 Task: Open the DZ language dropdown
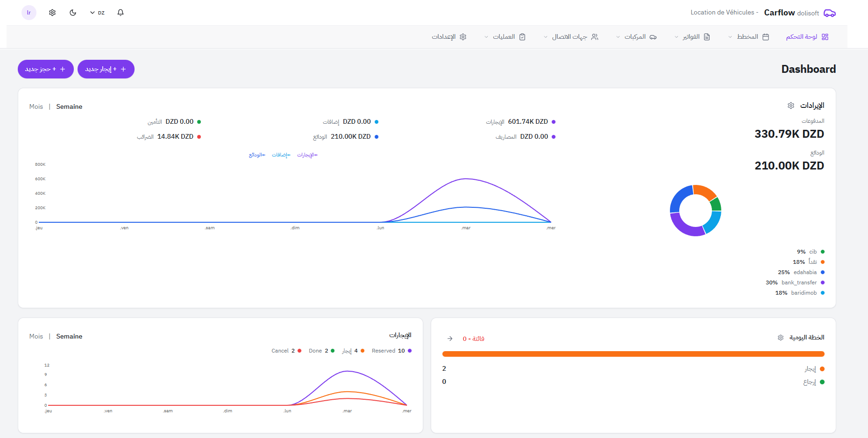[x=97, y=13]
